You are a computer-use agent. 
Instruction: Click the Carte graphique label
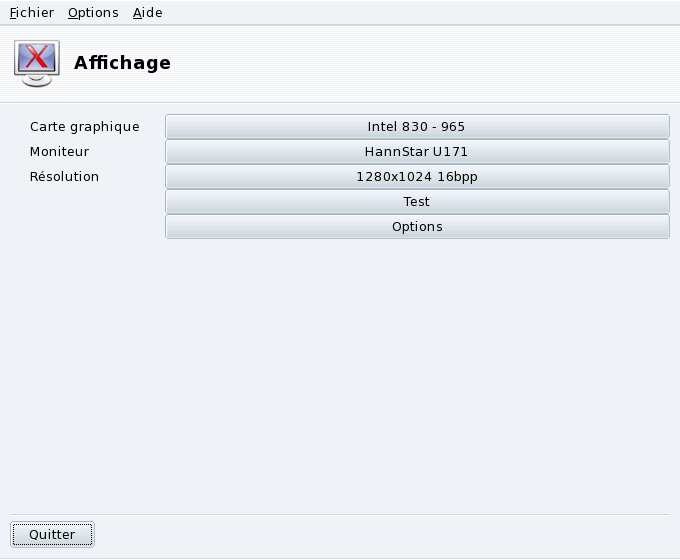(x=85, y=127)
